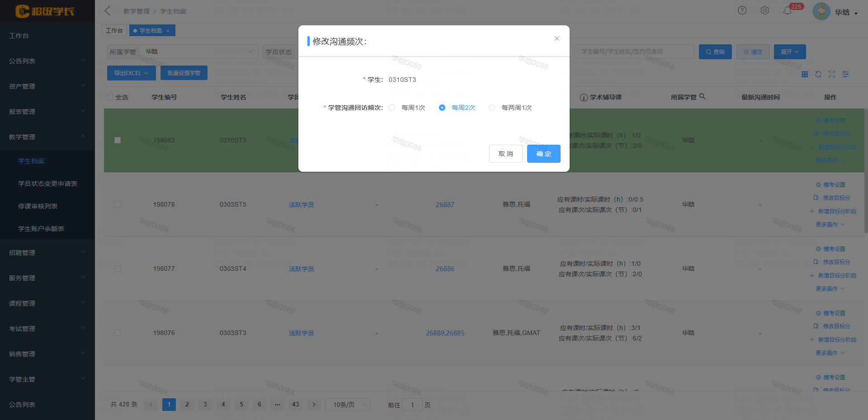Tick the 全选 select-all checkbox

[x=110, y=97]
